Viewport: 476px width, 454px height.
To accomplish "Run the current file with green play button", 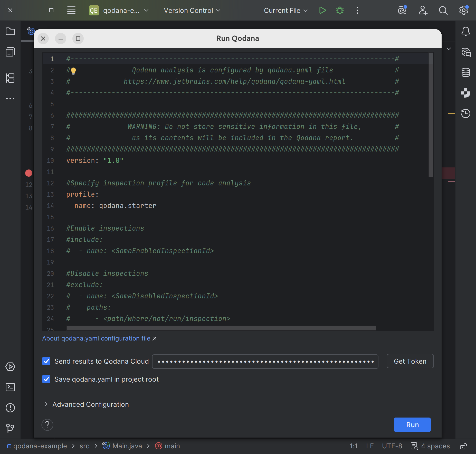I will 322,11.
